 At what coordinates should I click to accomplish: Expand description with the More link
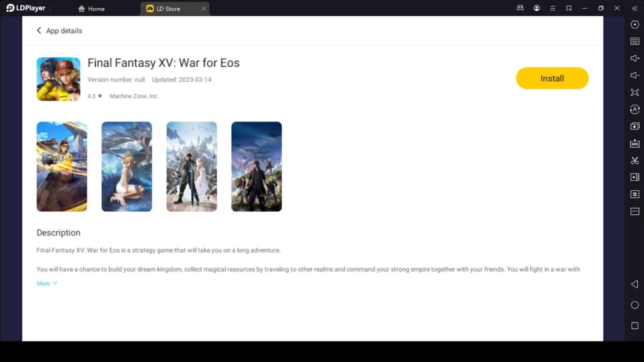(47, 283)
